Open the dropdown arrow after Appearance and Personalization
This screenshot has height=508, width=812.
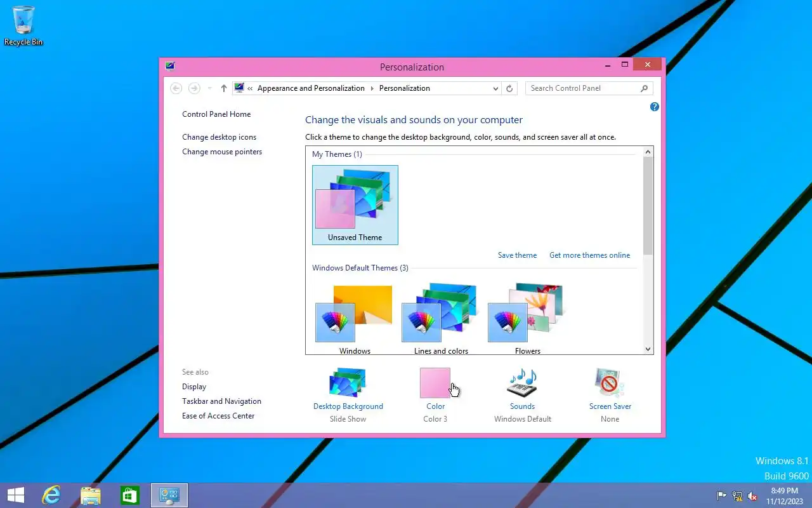[372, 88]
